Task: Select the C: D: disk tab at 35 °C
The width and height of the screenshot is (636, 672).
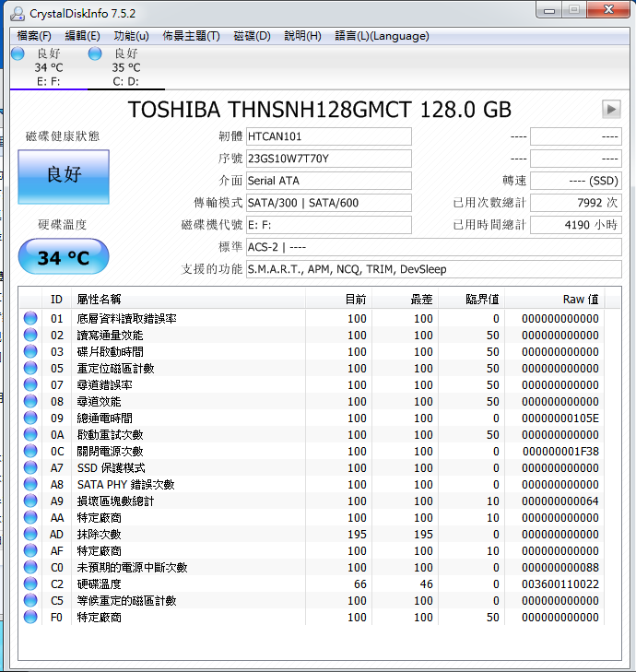Action: 126,67
